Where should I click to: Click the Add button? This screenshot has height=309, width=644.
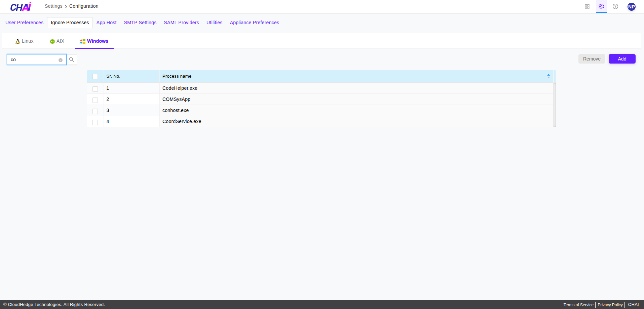(x=622, y=59)
